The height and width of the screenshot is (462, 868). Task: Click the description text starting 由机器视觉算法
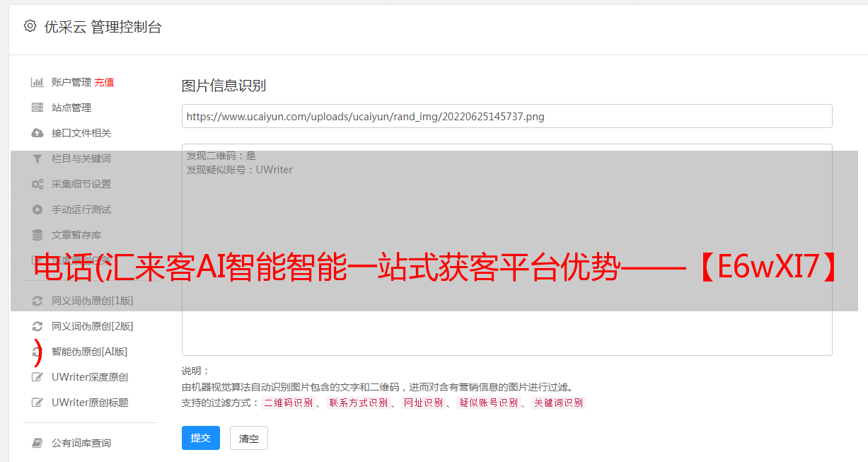point(377,387)
